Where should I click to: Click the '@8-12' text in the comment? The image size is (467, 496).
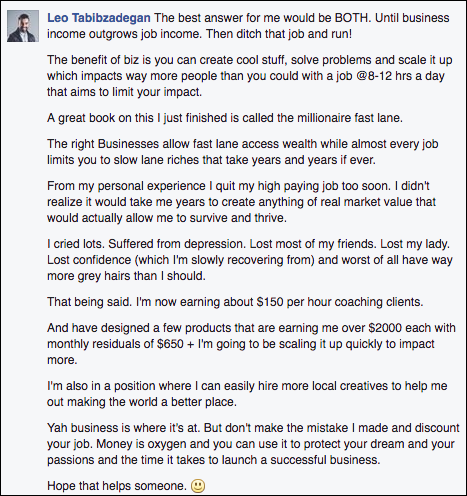click(373, 76)
